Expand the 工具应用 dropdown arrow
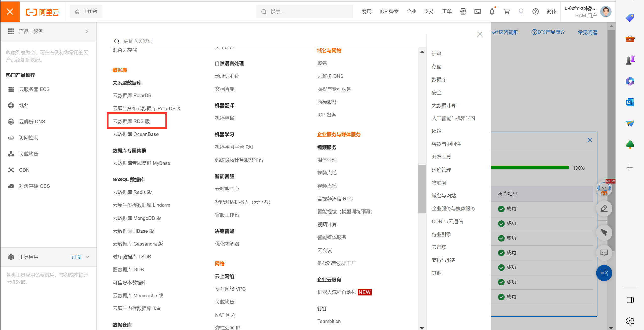The width and height of the screenshot is (644, 330). click(87, 257)
